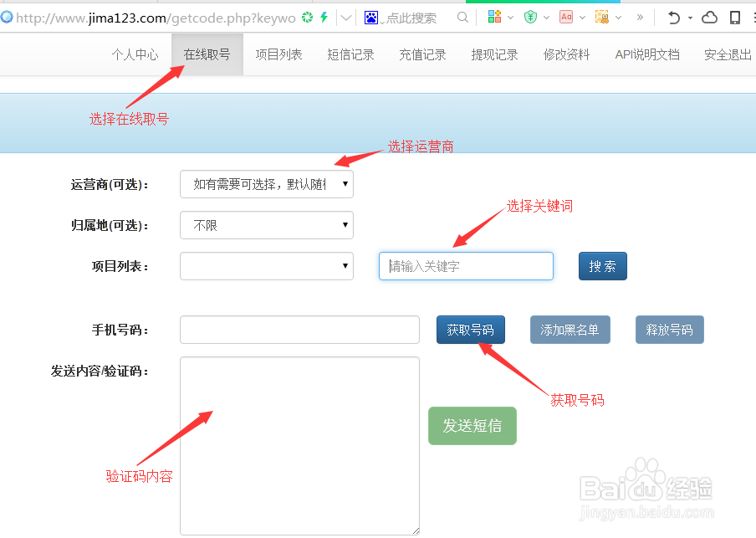Click the >> overflow chevron in toolbar
This screenshot has width=756, height=538.
click(641, 17)
